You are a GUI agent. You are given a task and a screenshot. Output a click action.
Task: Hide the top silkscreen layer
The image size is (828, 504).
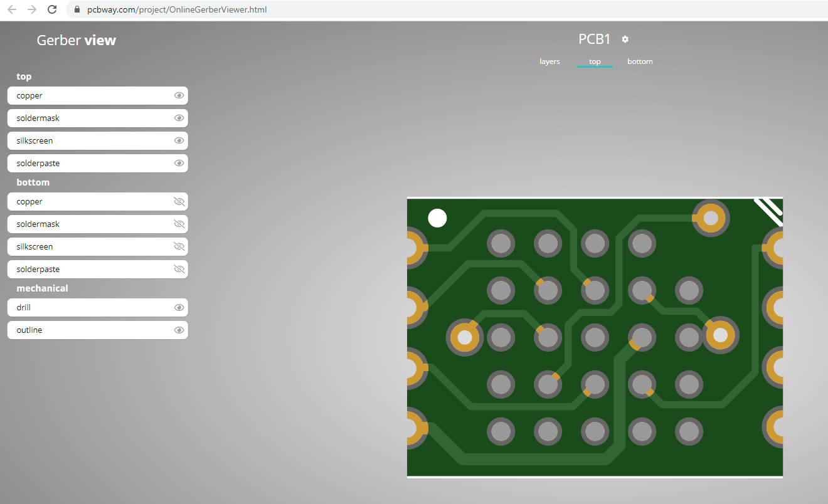coord(179,141)
